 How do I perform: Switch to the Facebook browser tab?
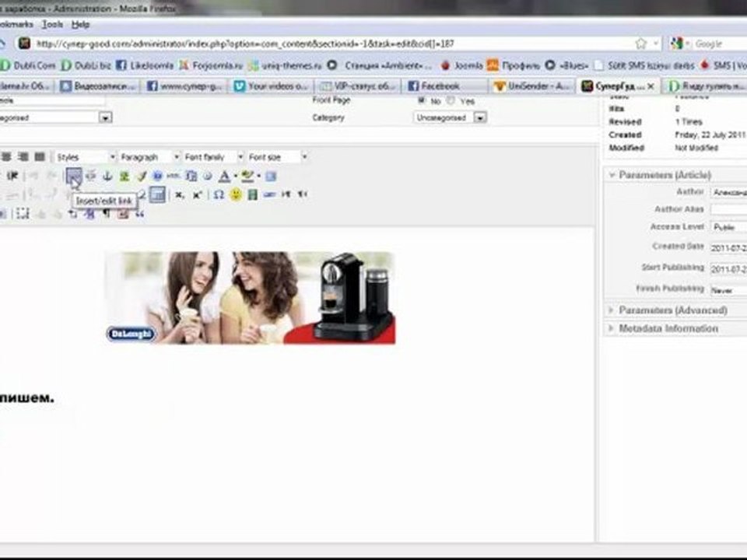pos(445,86)
